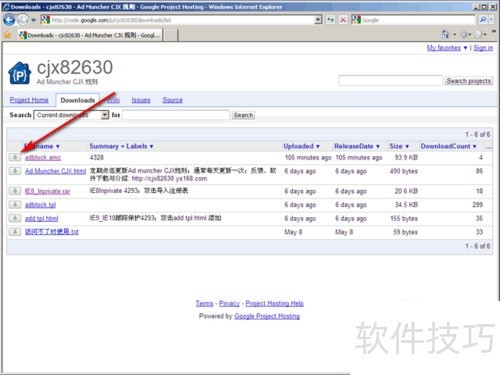
Task: Open the ReleaseDate column sort menu
Action: [x=357, y=146]
